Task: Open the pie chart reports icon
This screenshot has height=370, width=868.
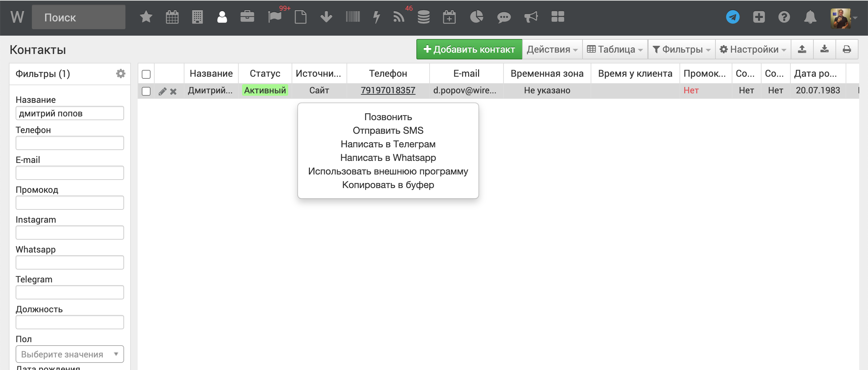Action: coord(476,17)
